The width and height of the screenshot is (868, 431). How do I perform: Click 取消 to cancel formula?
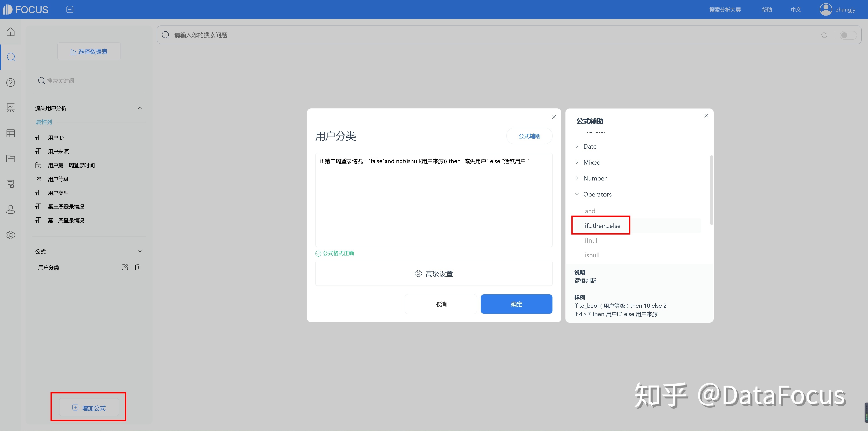point(440,304)
